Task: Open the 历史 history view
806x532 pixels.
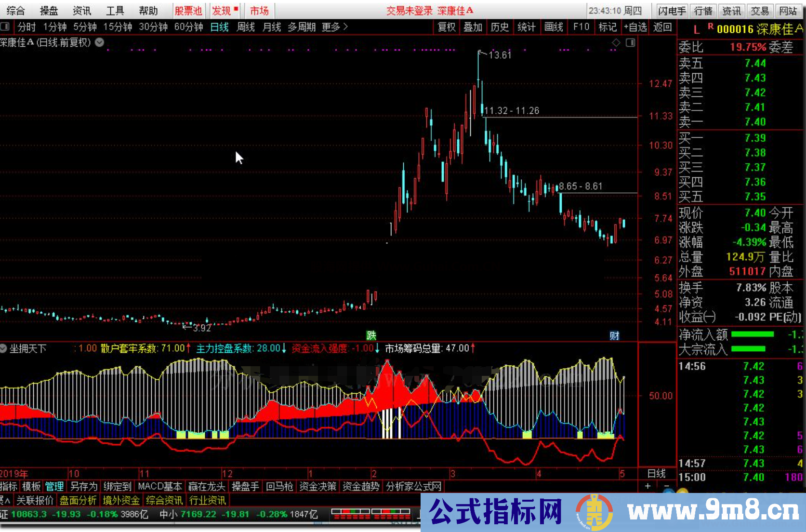Action: [499, 27]
